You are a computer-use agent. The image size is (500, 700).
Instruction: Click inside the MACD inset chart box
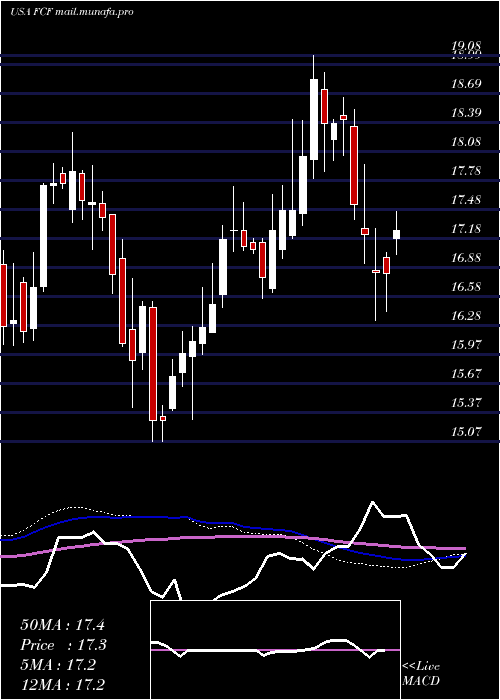275,650
